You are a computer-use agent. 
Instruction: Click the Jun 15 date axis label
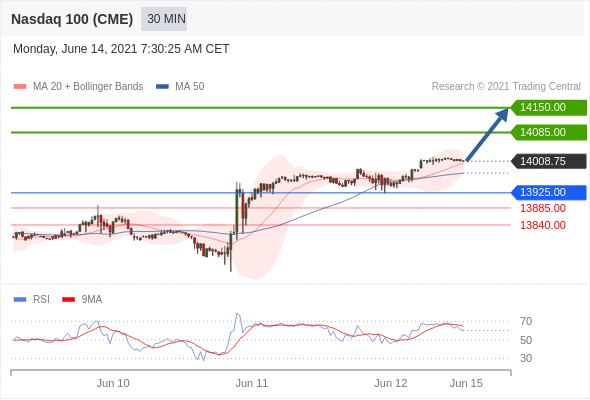(x=466, y=383)
